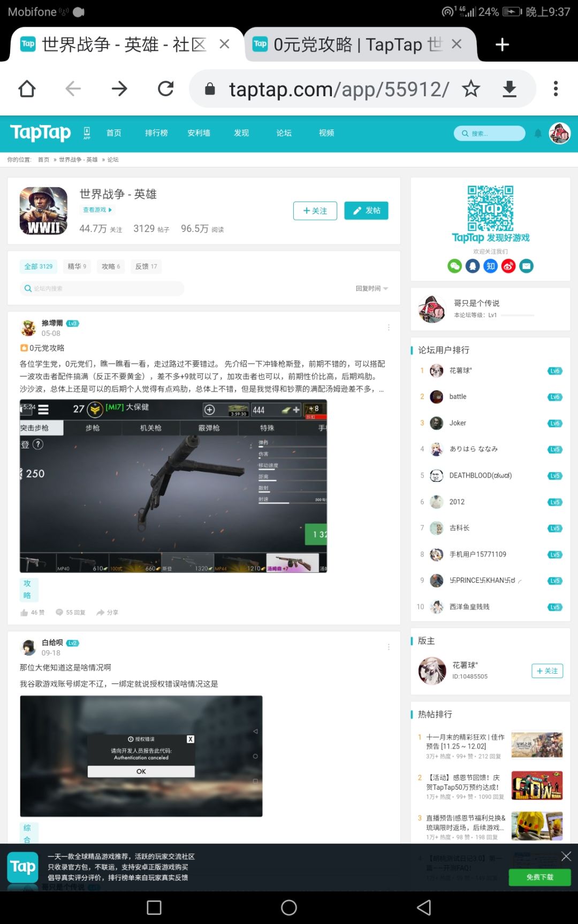Click the email social icon
Screen dimensions: 578x924
527,266
